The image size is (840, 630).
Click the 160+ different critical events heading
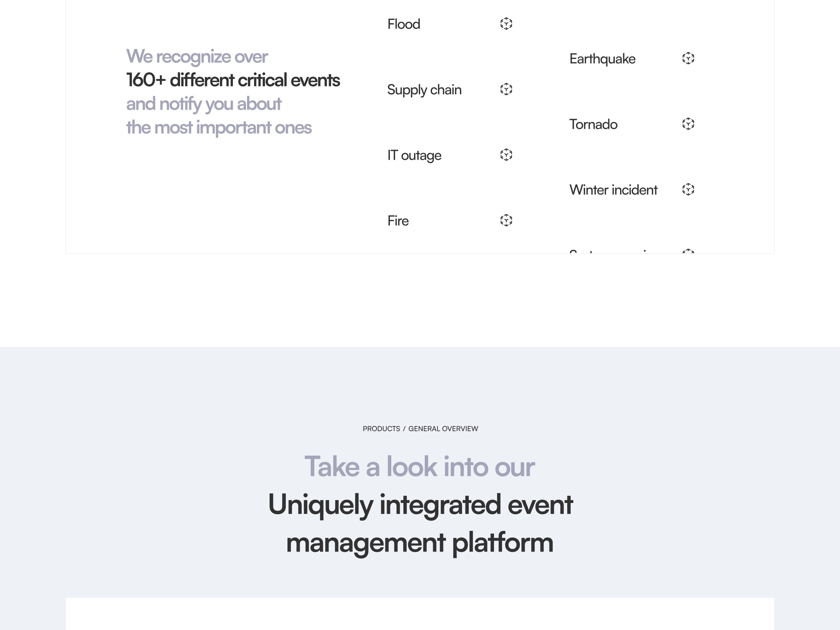233,80
